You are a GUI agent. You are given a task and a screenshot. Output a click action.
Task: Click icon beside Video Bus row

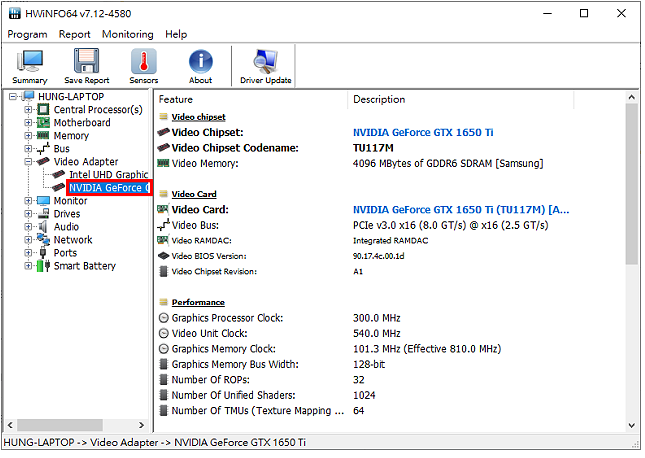point(164,226)
